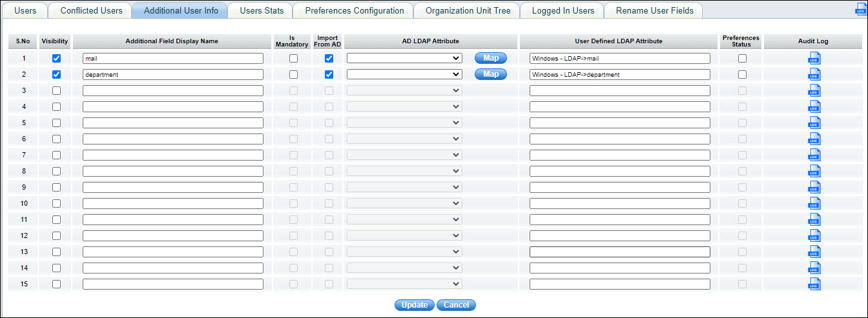View audit log for row 8

tap(814, 171)
